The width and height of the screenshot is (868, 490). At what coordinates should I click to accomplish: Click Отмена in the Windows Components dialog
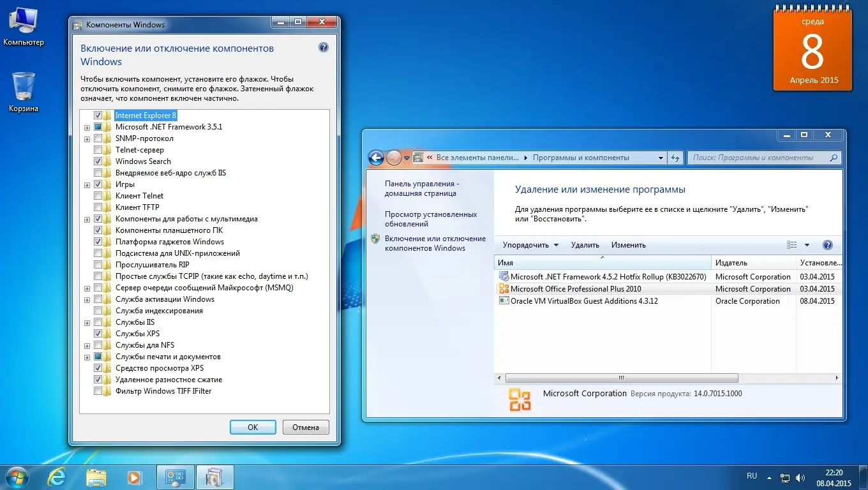click(x=305, y=427)
